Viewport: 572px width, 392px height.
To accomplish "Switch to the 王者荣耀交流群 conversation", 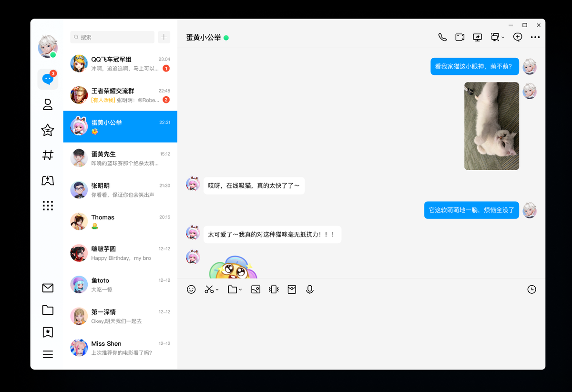I will click(x=120, y=95).
